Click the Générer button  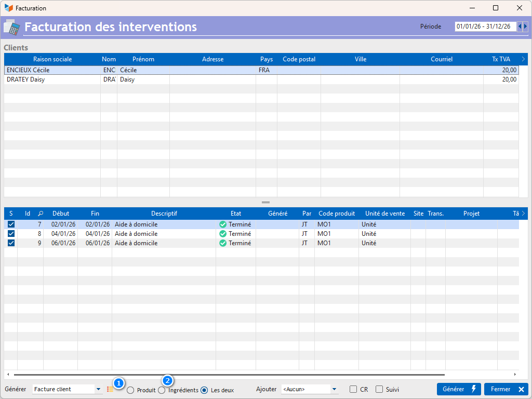tap(459, 389)
